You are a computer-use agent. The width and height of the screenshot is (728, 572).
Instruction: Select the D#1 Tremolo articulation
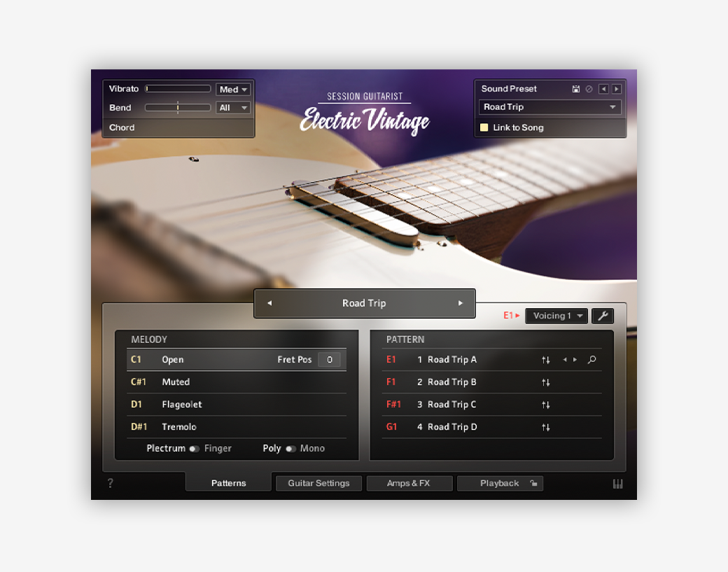coord(237,426)
